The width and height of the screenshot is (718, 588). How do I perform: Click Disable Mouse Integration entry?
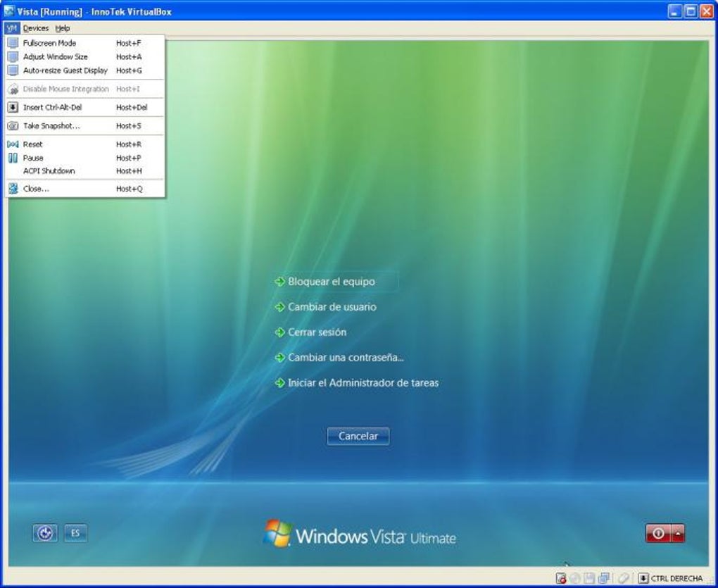tap(84, 89)
